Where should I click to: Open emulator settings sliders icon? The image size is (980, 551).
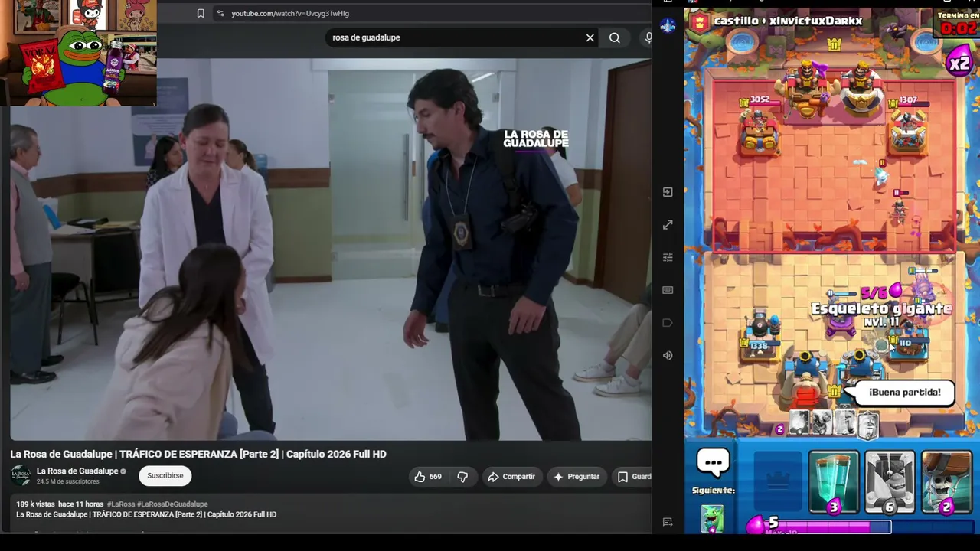click(x=668, y=257)
